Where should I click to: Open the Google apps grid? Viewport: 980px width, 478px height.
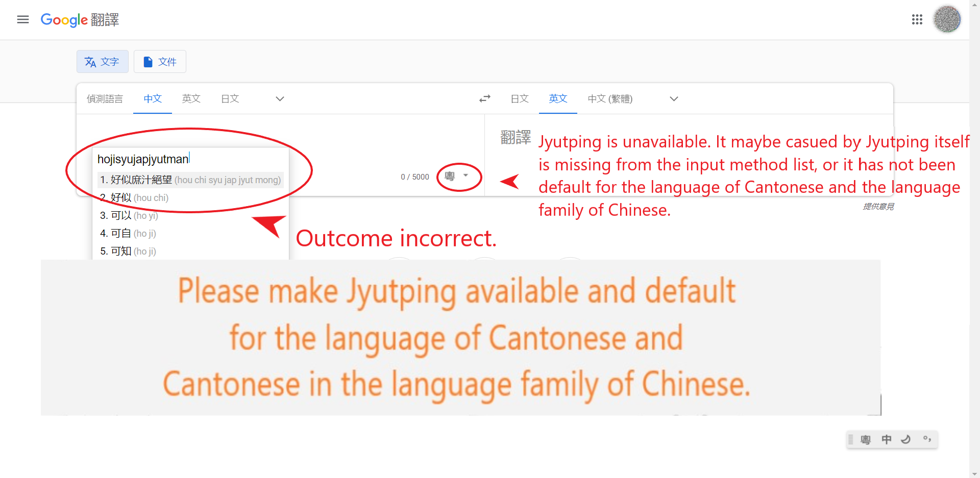(x=917, y=19)
